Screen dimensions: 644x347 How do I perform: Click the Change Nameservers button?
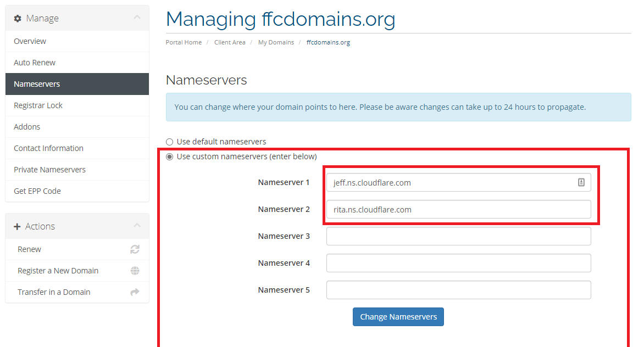[398, 317]
